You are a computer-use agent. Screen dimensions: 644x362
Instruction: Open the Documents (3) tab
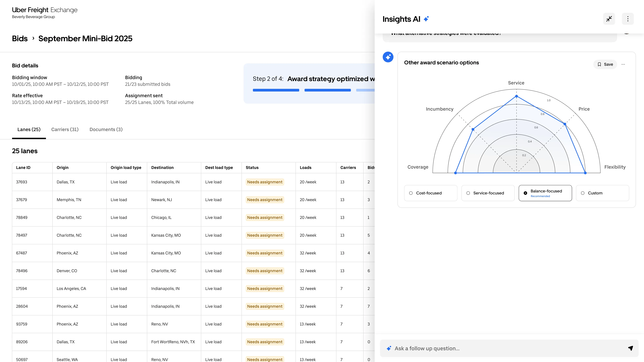106,129
